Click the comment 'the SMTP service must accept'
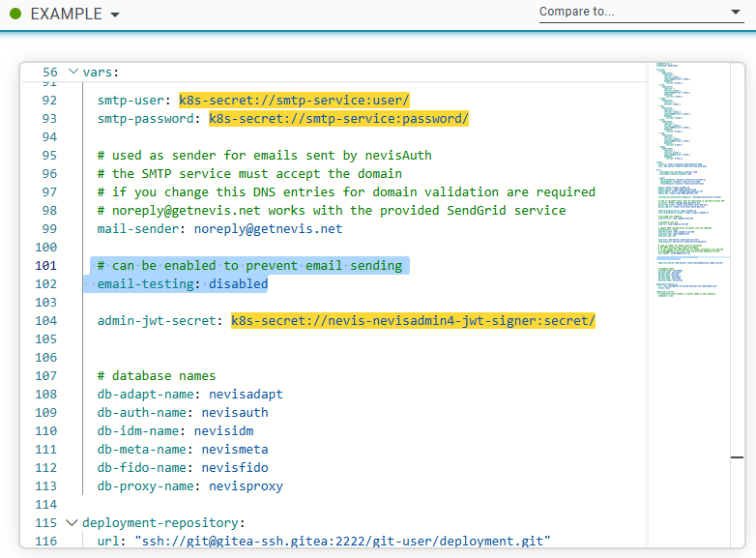The height and width of the screenshot is (558, 756). point(249,174)
